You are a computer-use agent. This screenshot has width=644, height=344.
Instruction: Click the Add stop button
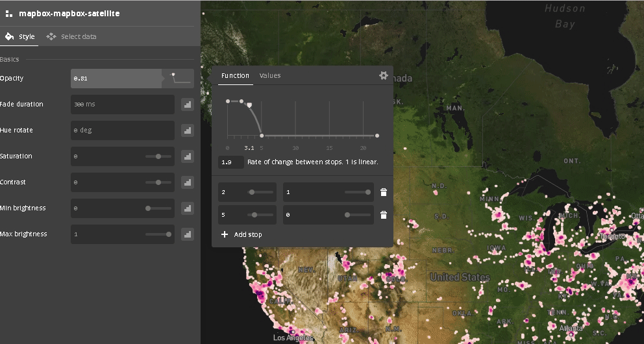click(x=241, y=234)
